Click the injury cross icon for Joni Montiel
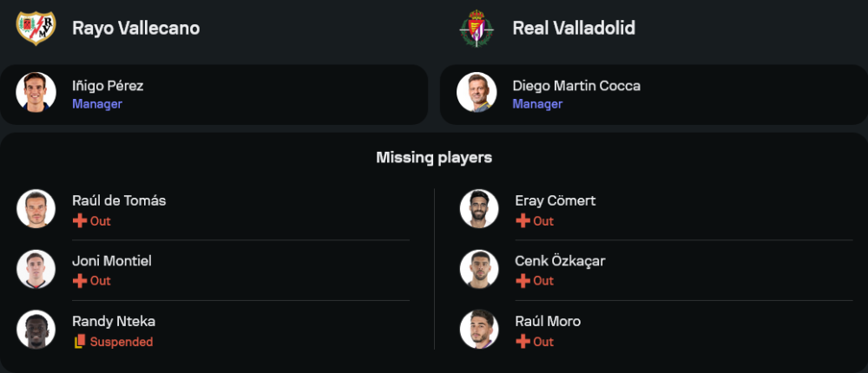This screenshot has width=868, height=373. pyautogui.click(x=79, y=281)
